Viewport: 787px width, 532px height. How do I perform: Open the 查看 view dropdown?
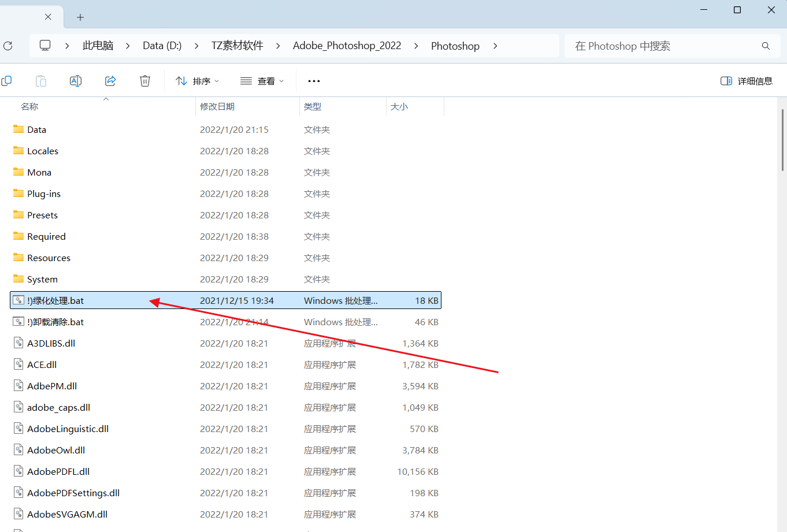(x=262, y=81)
